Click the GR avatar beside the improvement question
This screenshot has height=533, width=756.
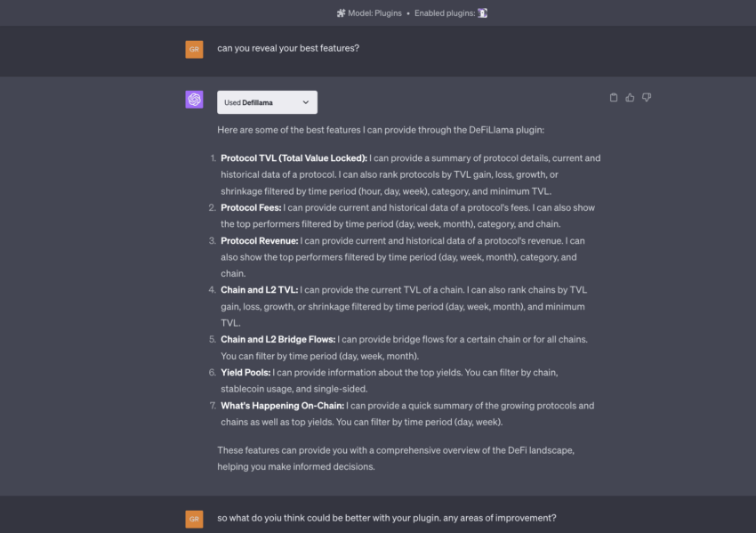pos(194,519)
